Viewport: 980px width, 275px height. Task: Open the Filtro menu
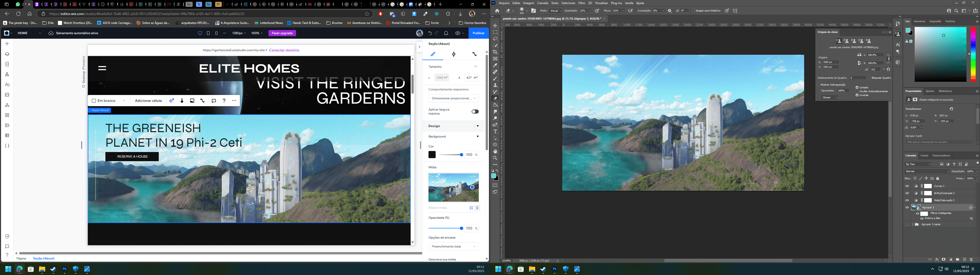[x=581, y=3]
